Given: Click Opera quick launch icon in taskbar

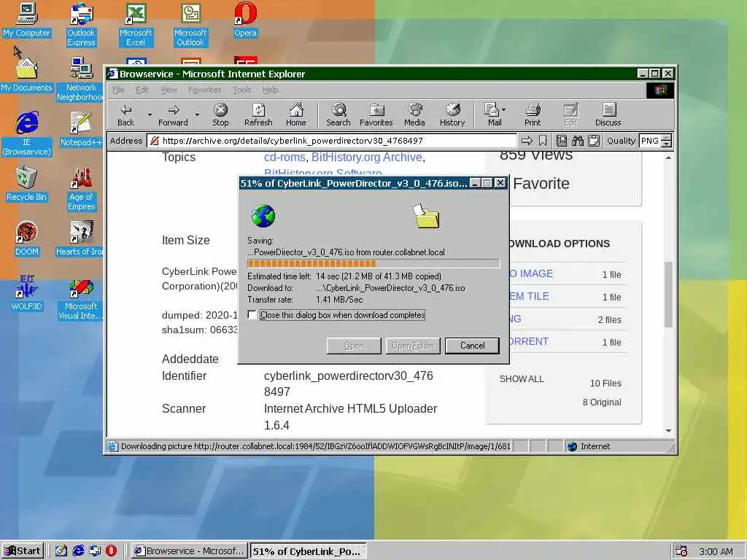Looking at the screenshot, I should click(x=111, y=551).
